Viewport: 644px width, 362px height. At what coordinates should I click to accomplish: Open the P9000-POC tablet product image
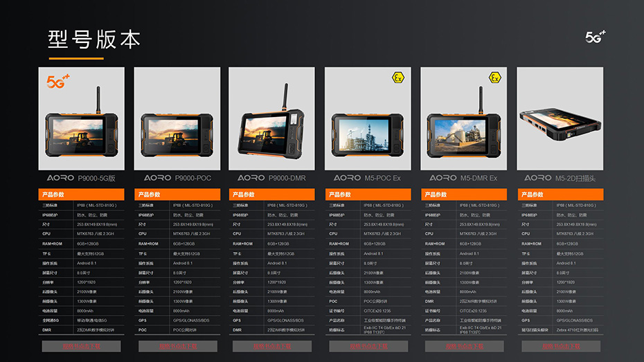coord(177,118)
